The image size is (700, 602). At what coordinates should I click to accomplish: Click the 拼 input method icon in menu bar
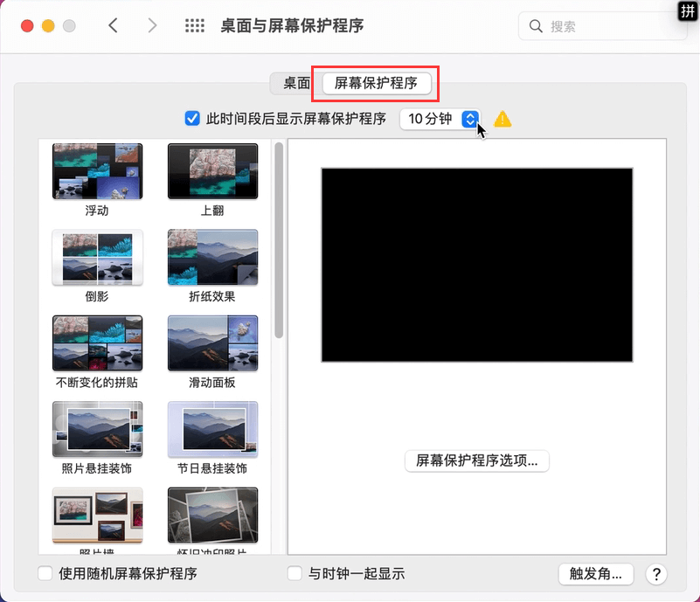687,12
